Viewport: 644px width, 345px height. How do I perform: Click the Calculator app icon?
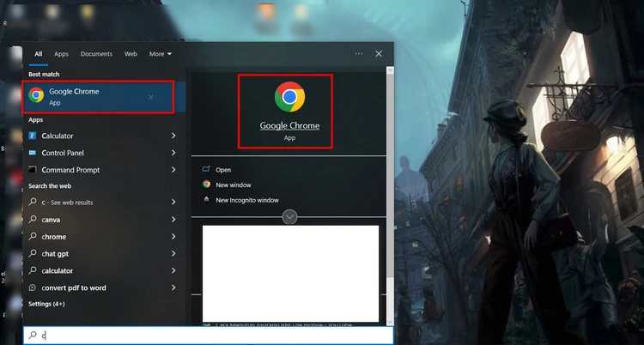pyautogui.click(x=33, y=136)
